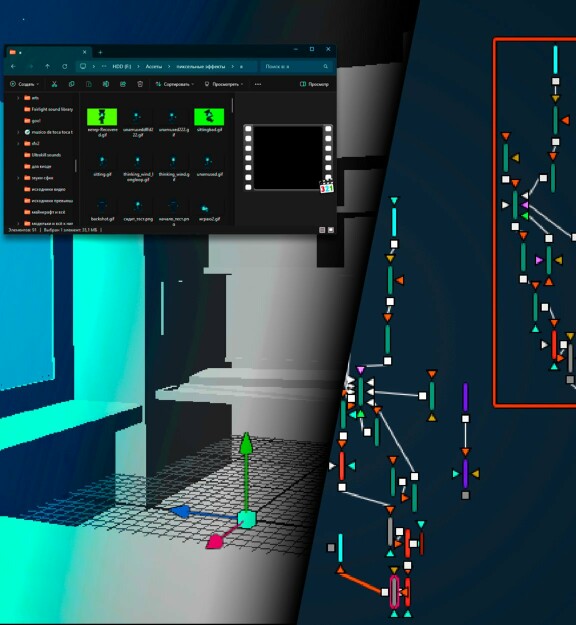Viewport: 576px width, 625px height.
Task: Toggle the Просмотр preview pane button
Action: click(x=314, y=84)
